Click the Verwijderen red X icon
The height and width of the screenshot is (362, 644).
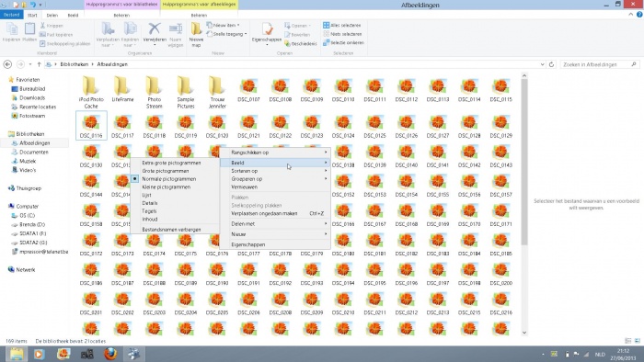(155, 28)
